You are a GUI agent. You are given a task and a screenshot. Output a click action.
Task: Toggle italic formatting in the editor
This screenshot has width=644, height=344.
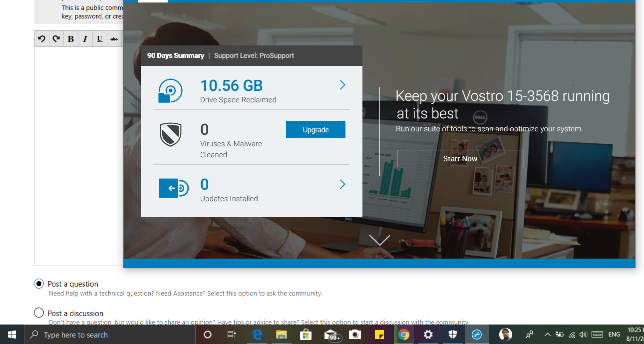tap(85, 39)
